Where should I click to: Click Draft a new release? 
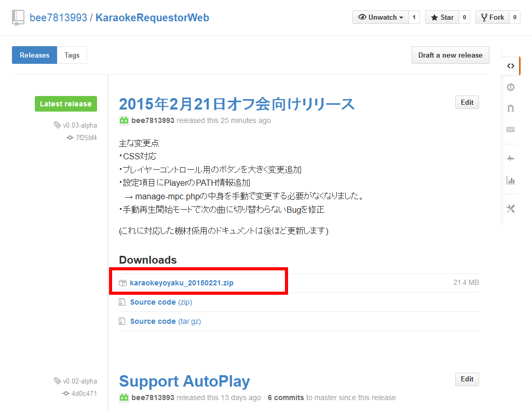tap(450, 55)
